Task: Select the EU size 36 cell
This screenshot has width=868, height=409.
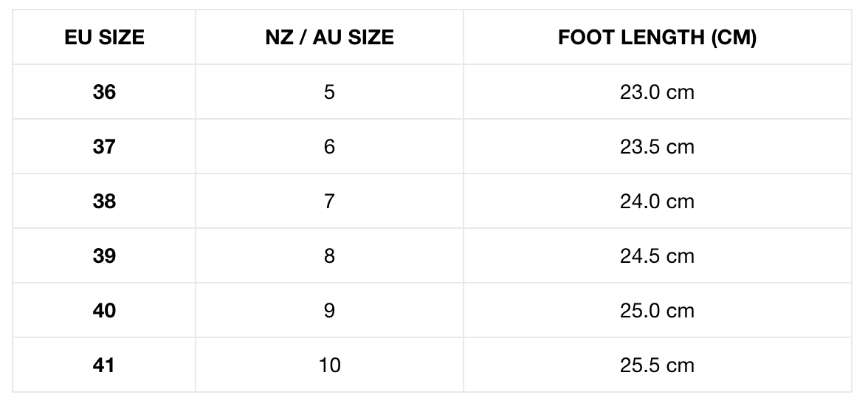Action: (x=104, y=92)
